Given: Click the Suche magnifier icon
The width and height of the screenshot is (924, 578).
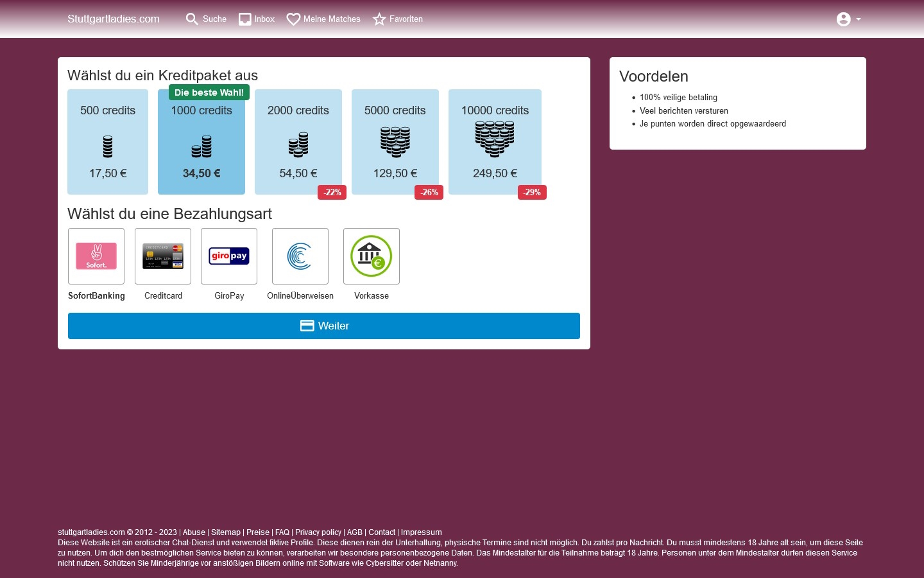Looking at the screenshot, I should tap(192, 19).
